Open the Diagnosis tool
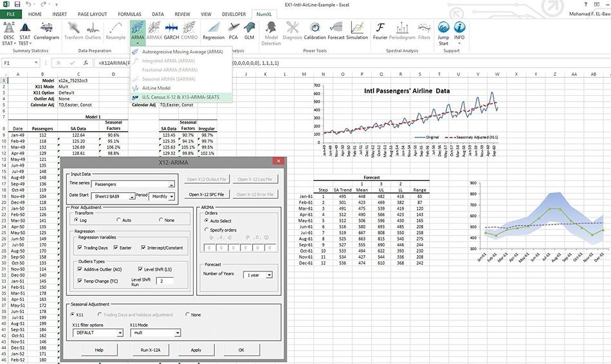The height and width of the screenshot is (364, 611). click(292, 31)
